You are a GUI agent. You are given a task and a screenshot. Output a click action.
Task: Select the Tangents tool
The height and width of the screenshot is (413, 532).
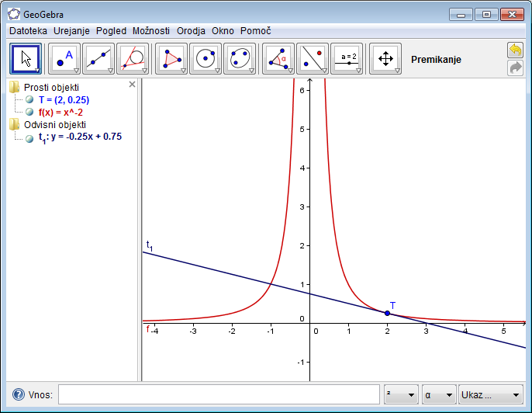(x=133, y=58)
